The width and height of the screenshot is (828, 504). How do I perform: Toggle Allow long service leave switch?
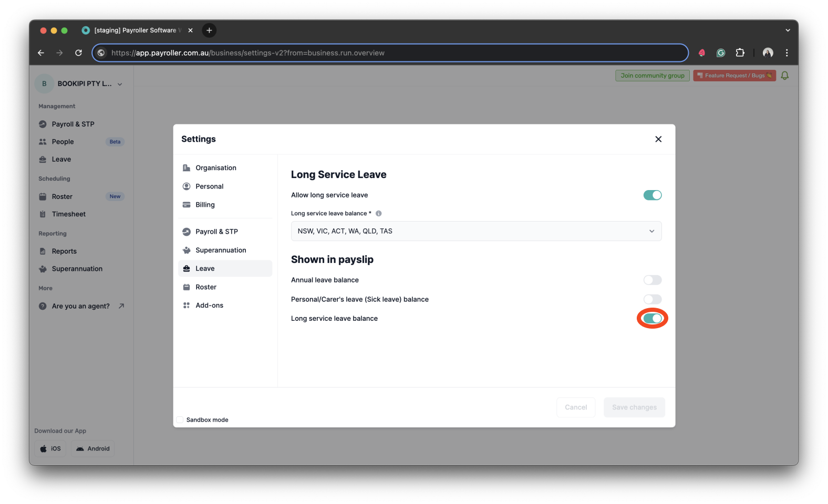[653, 195]
